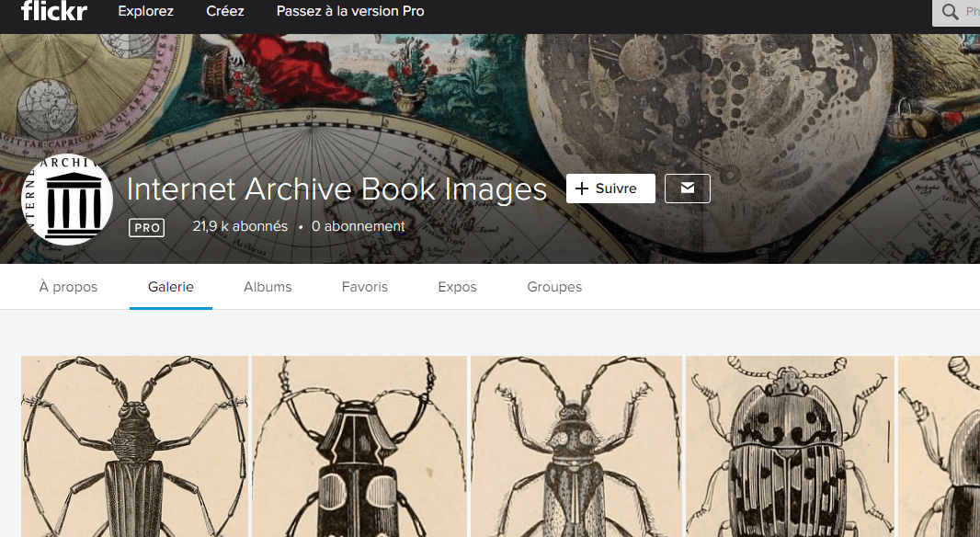
Task: Show the Groupes tab
Action: click(x=554, y=287)
